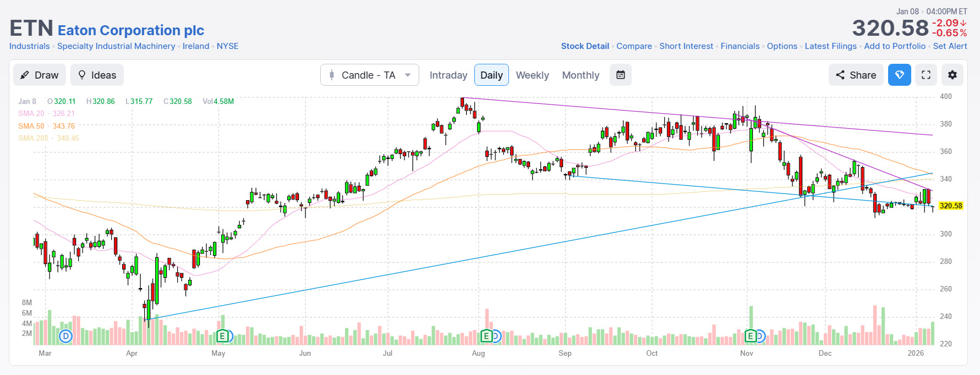Image resolution: width=980 pixels, height=375 pixels.
Task: Open the Short Interest link
Action: click(x=686, y=46)
